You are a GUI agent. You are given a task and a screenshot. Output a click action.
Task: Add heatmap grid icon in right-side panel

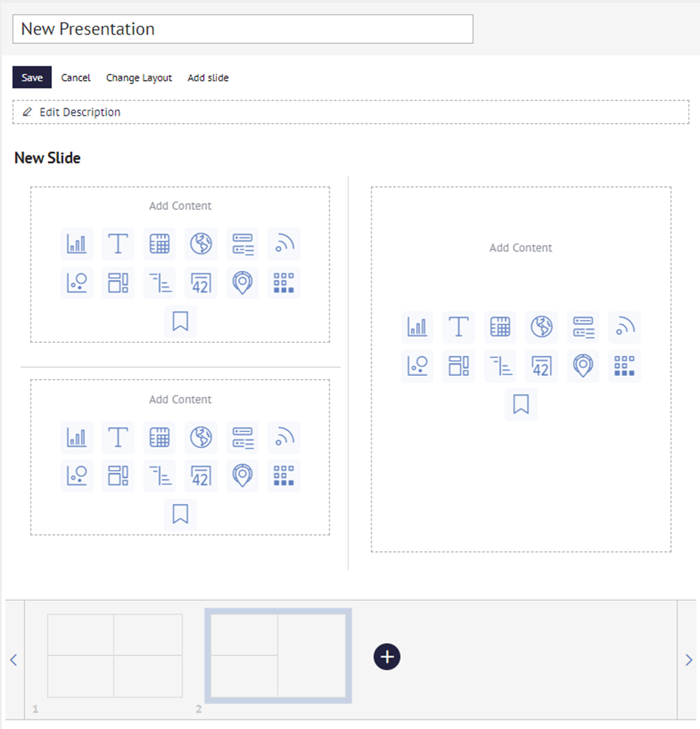coord(625,366)
